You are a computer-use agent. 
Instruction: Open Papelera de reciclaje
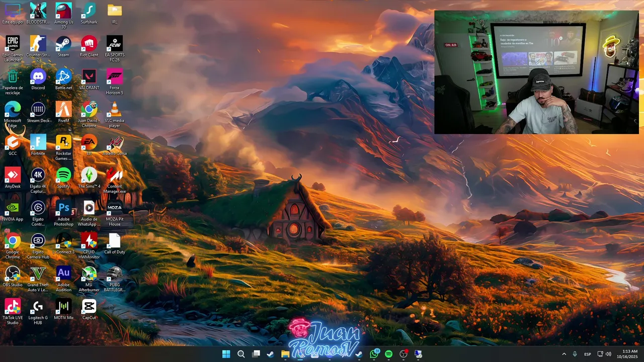point(13,82)
